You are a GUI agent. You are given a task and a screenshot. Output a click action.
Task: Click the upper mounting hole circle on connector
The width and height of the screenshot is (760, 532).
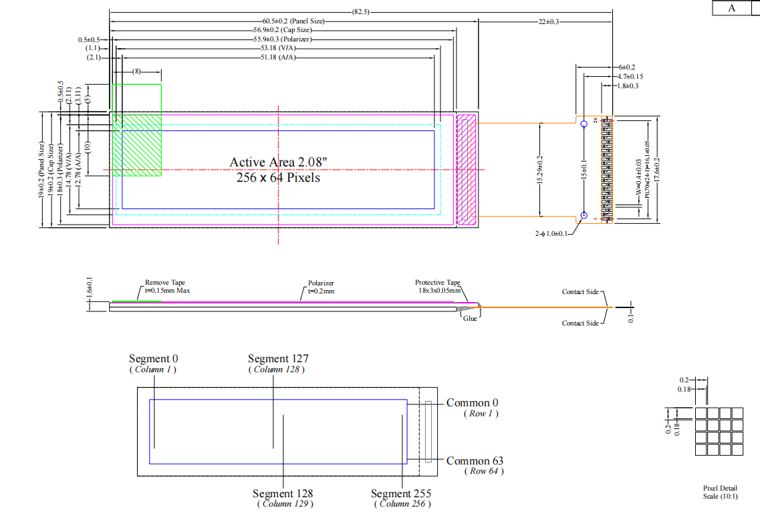584,124
